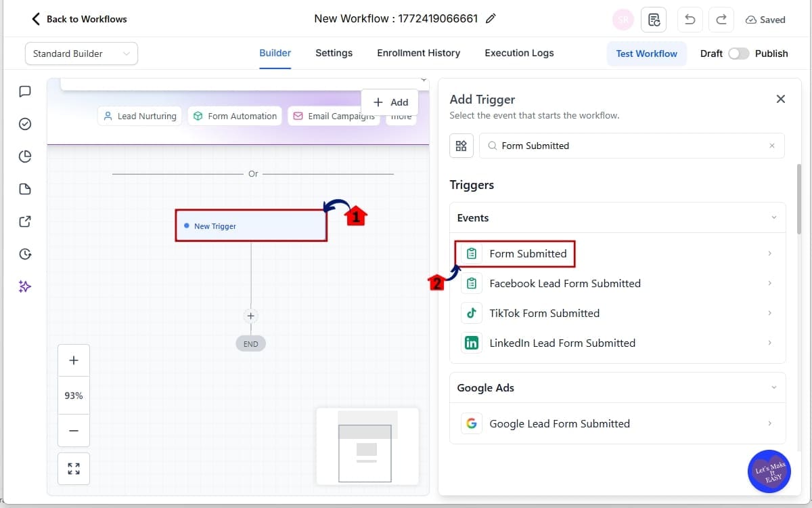
Task: Undo the last workflow change
Action: (690, 20)
